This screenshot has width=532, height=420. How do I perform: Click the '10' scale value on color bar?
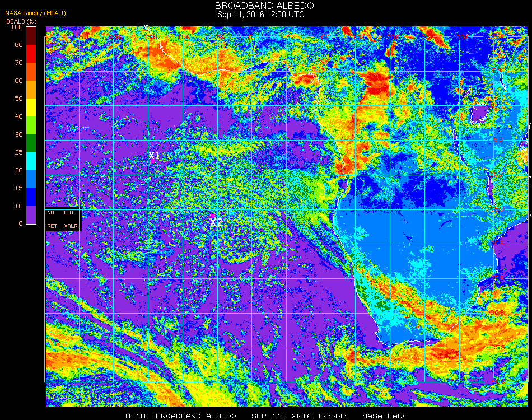coord(18,206)
